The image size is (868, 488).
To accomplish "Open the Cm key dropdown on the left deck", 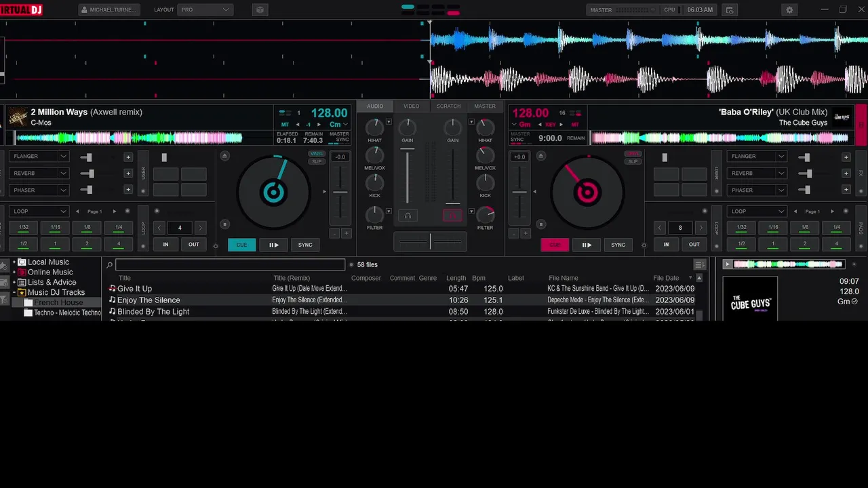I will coord(338,125).
